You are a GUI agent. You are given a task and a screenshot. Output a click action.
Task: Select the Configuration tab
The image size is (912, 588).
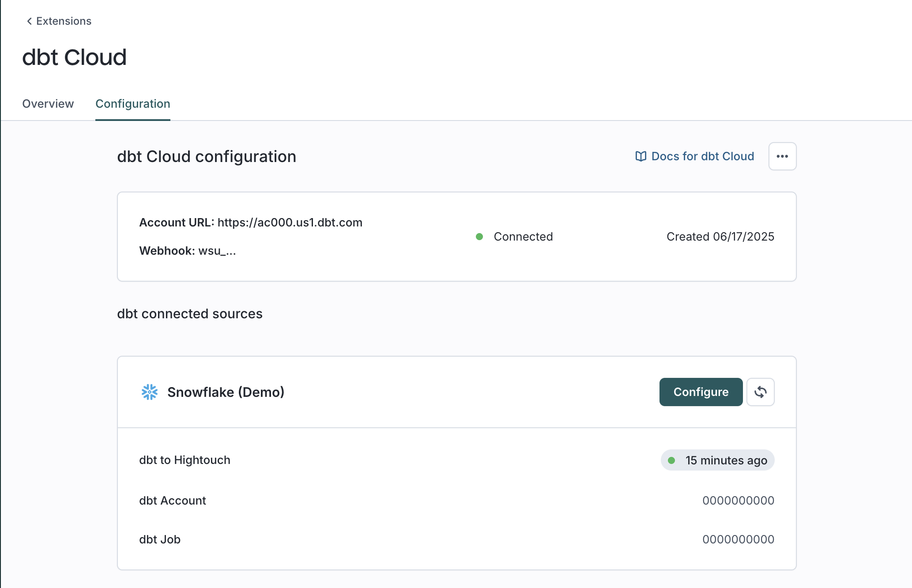point(133,104)
